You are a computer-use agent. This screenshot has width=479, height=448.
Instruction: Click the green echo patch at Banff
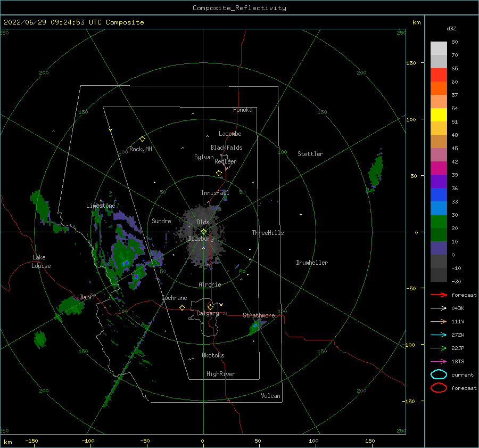pos(71,306)
